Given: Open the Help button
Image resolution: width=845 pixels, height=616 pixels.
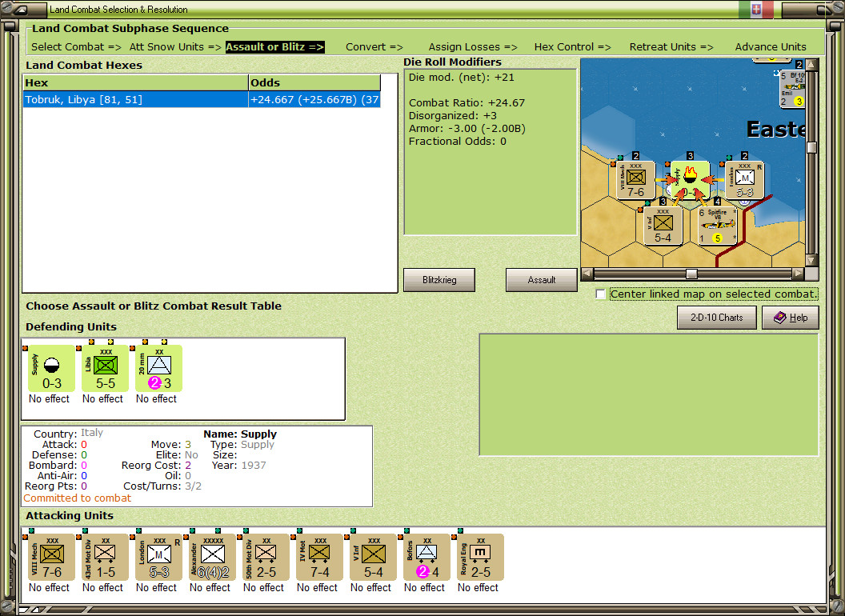Looking at the screenshot, I should click(790, 318).
